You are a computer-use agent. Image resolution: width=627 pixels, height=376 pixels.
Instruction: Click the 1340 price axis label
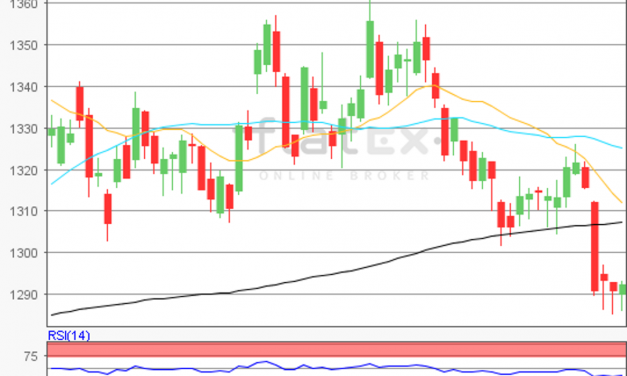pos(23,87)
